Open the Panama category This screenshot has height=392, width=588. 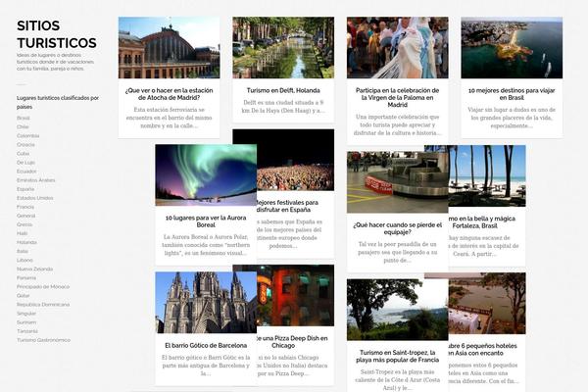[x=26, y=278]
